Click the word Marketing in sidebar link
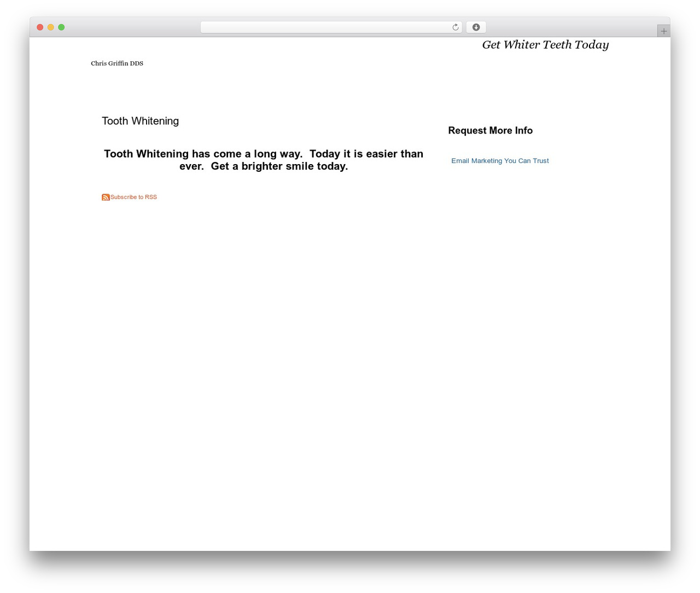This screenshot has width=700, height=593. (486, 161)
